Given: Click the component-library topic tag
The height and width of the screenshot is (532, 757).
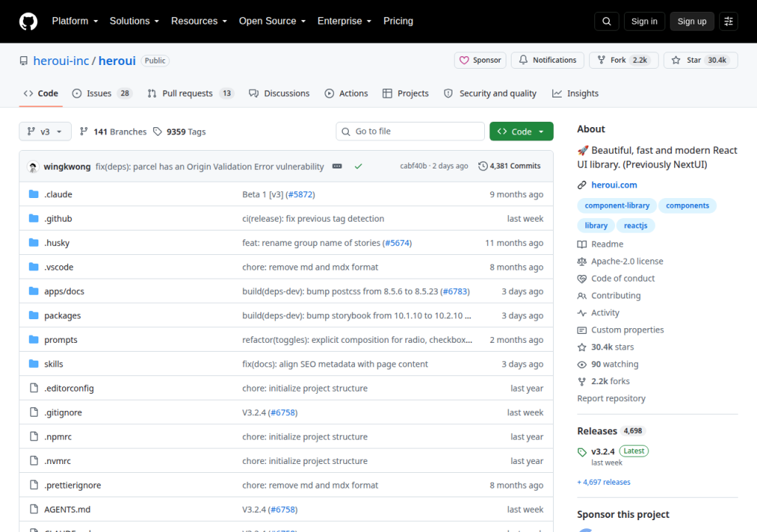Looking at the screenshot, I should 617,205.
